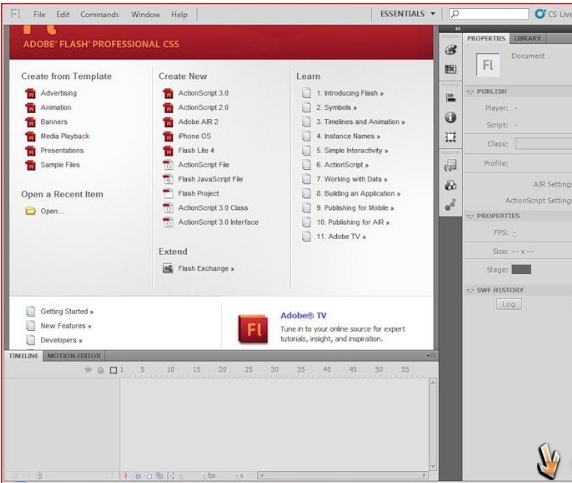Open the Edit menu
This screenshot has width=572, height=483.
pyautogui.click(x=63, y=14)
